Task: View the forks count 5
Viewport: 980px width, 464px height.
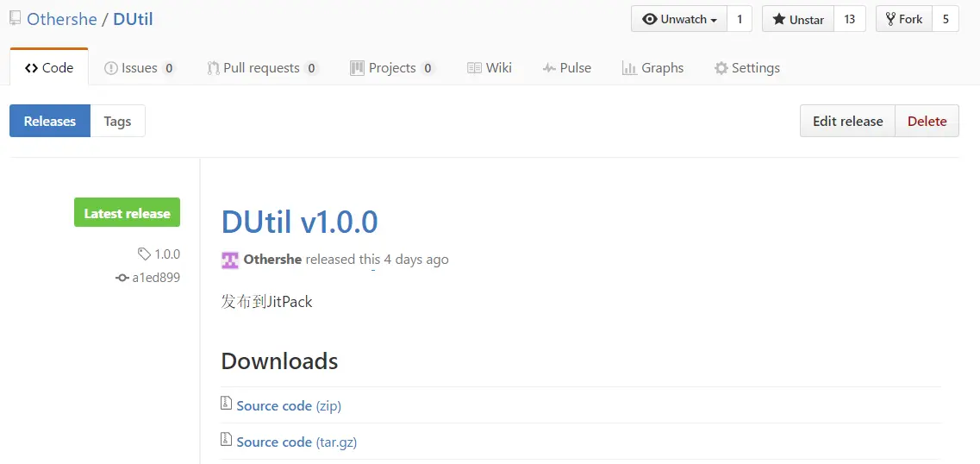Action: point(946,19)
